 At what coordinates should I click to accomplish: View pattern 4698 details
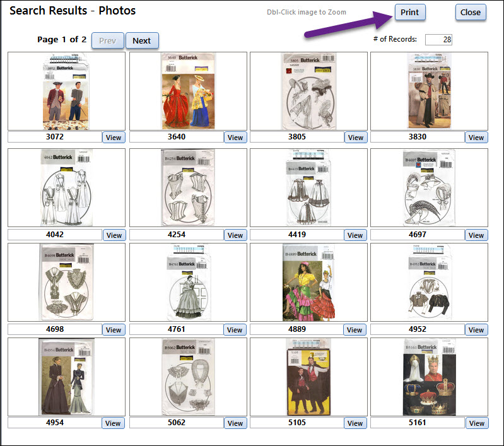click(x=114, y=329)
